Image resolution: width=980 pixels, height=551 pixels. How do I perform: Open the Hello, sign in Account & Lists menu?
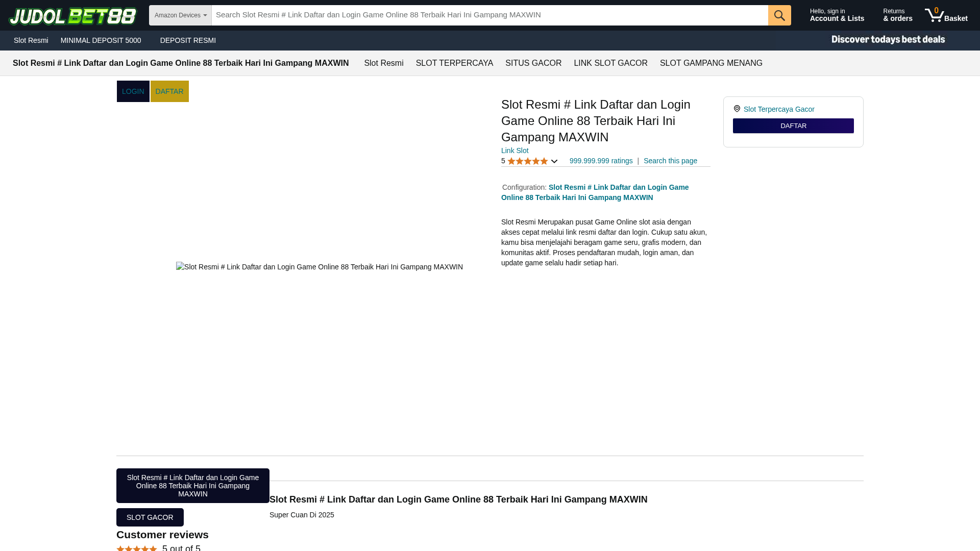click(837, 15)
